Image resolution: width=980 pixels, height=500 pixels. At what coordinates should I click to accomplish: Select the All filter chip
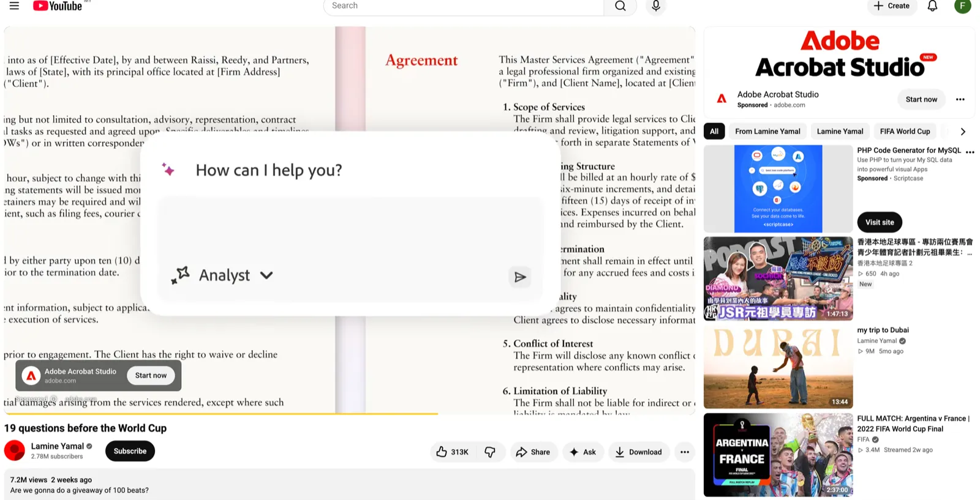point(714,131)
